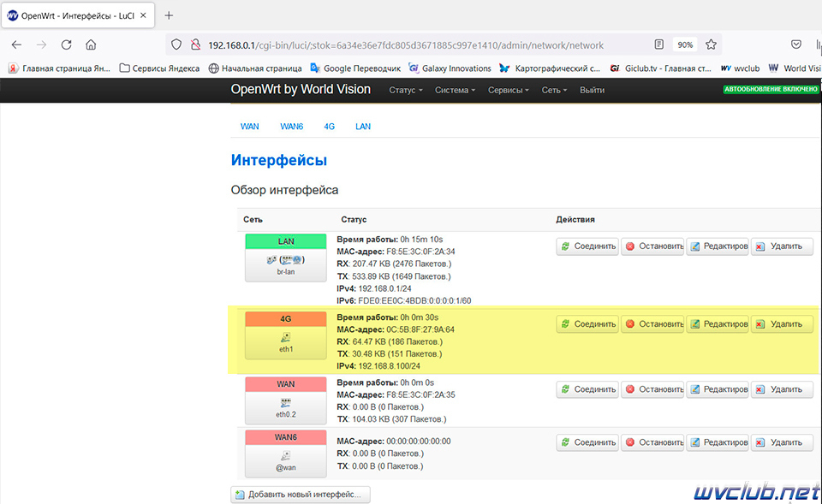Open the browser home page icon

click(x=91, y=44)
